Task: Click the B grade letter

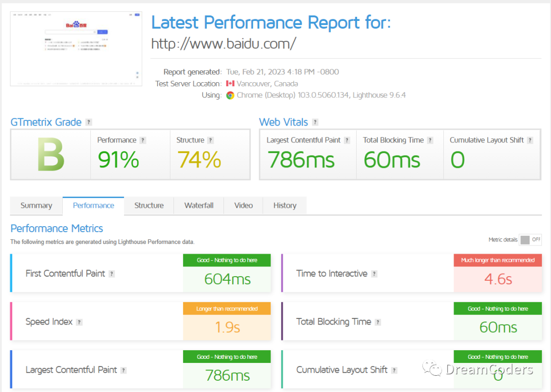Action: 51,155
